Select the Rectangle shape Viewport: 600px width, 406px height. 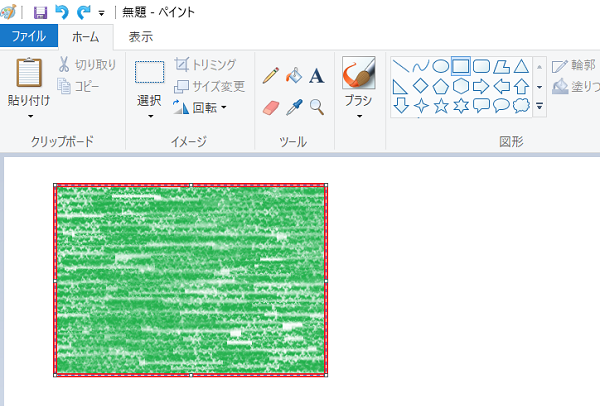(461, 66)
